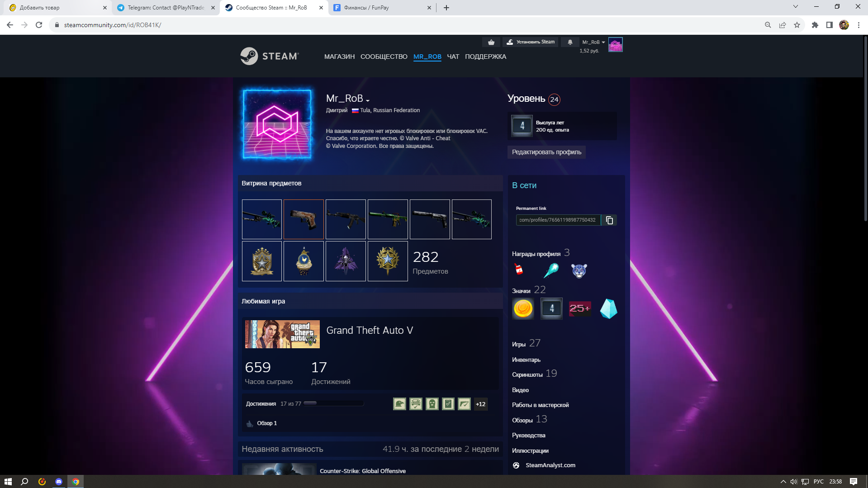Open the Выслуга лет badge card

[x=562, y=126]
